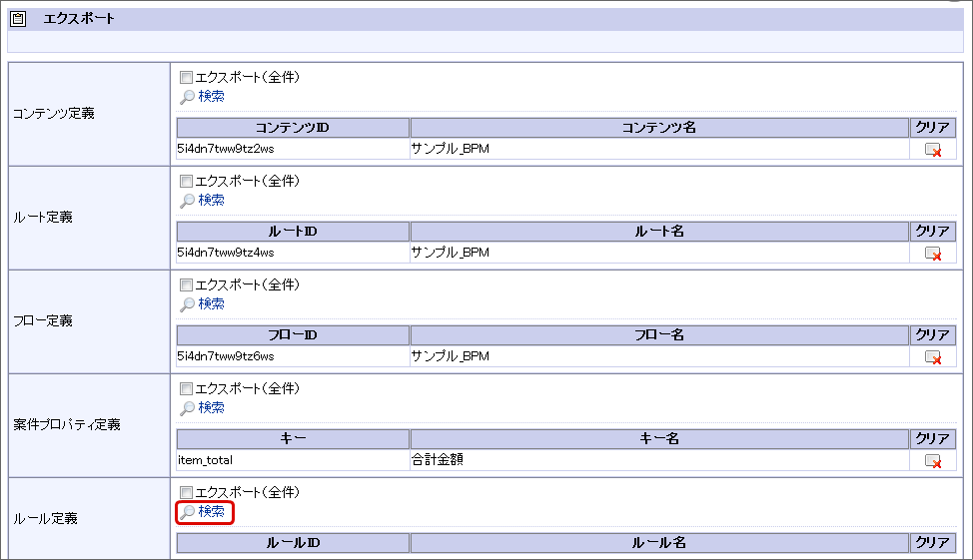This screenshot has height=560, width=973.
Task: Click the キー名 column header
Action: (659, 439)
